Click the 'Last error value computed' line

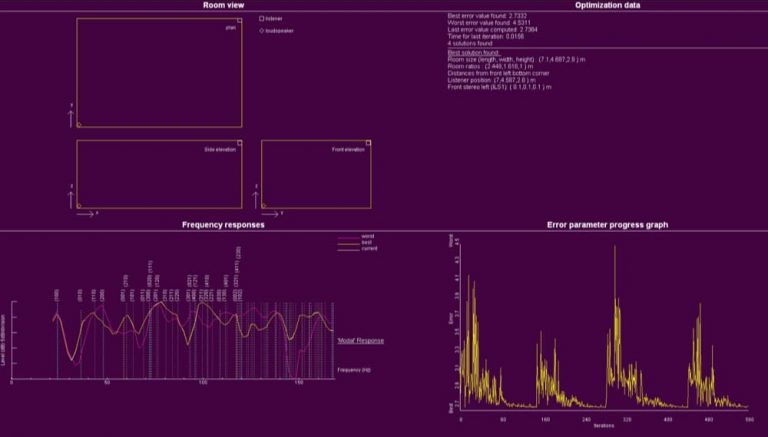[x=492, y=30]
